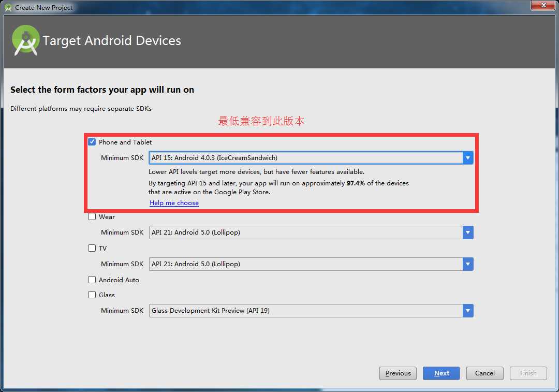Click the Glass label text
559x392 pixels.
[x=107, y=295]
